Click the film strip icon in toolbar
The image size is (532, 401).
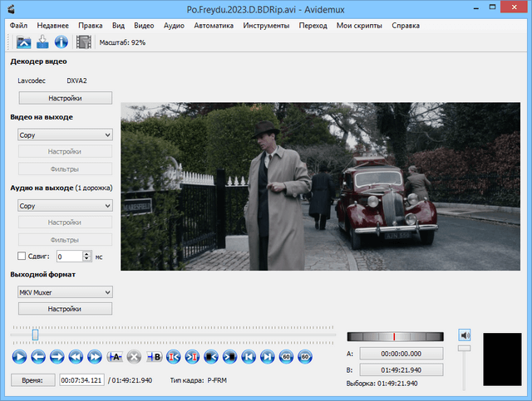tap(83, 42)
